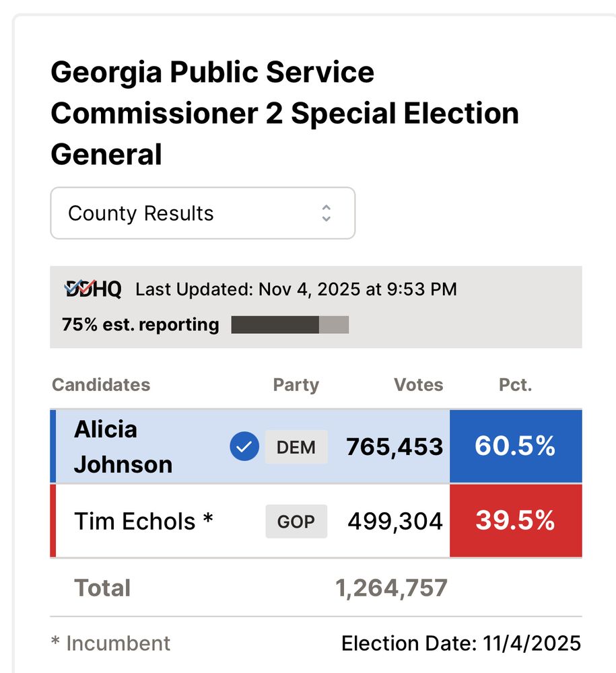Select the Party column header
The image size is (616, 673).
pos(296,385)
